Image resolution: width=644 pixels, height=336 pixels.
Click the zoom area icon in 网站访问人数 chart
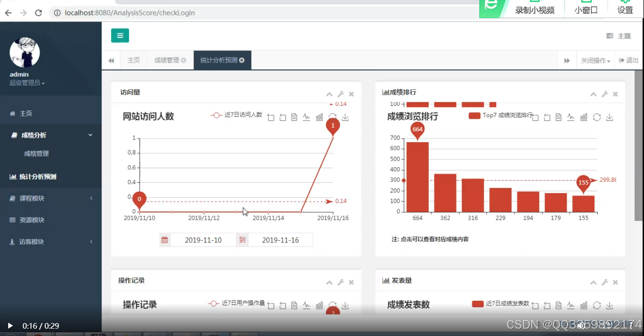click(x=271, y=117)
